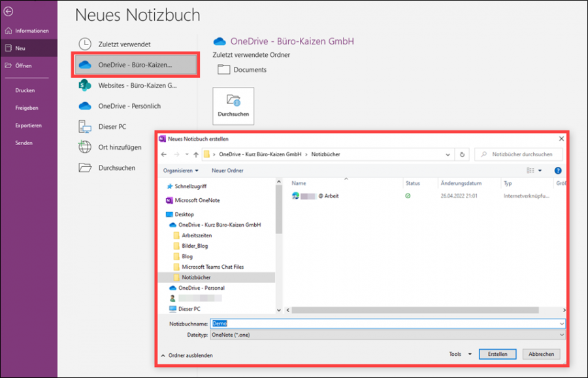Select Dieser PC in navigation tree
Image resolution: width=588 pixels, height=378 pixels.
185,309
